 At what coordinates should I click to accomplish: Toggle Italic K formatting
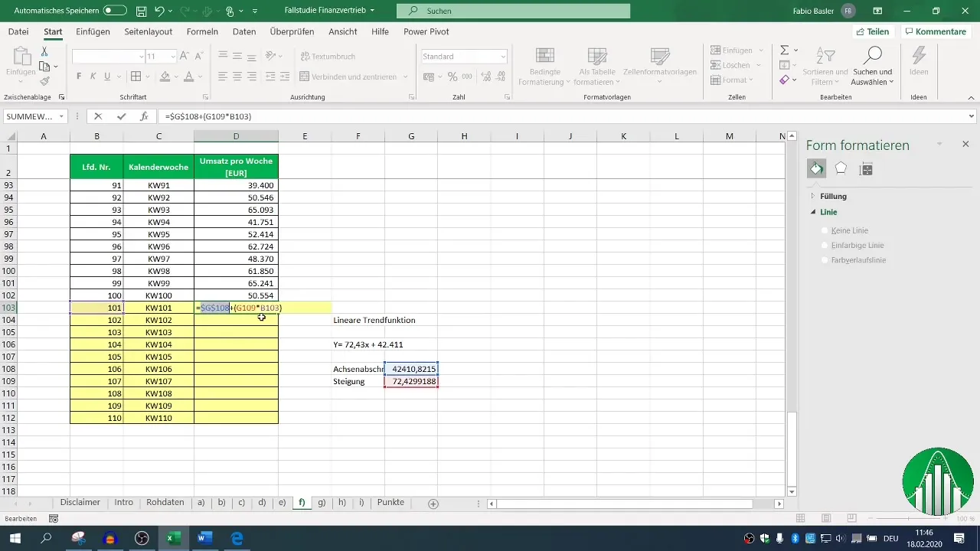[93, 77]
